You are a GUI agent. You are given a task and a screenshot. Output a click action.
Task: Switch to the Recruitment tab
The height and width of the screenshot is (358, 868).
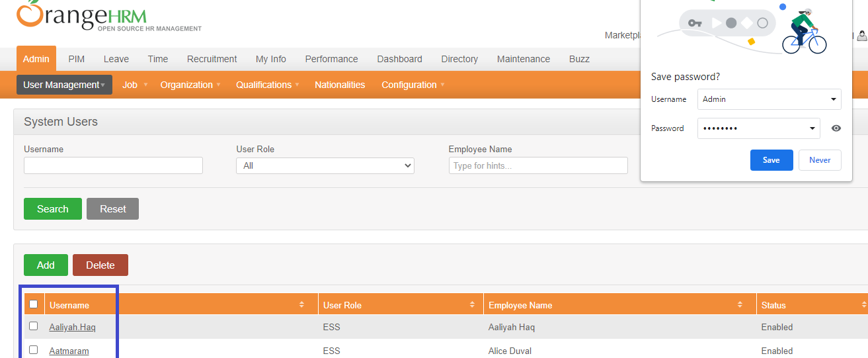tap(212, 59)
